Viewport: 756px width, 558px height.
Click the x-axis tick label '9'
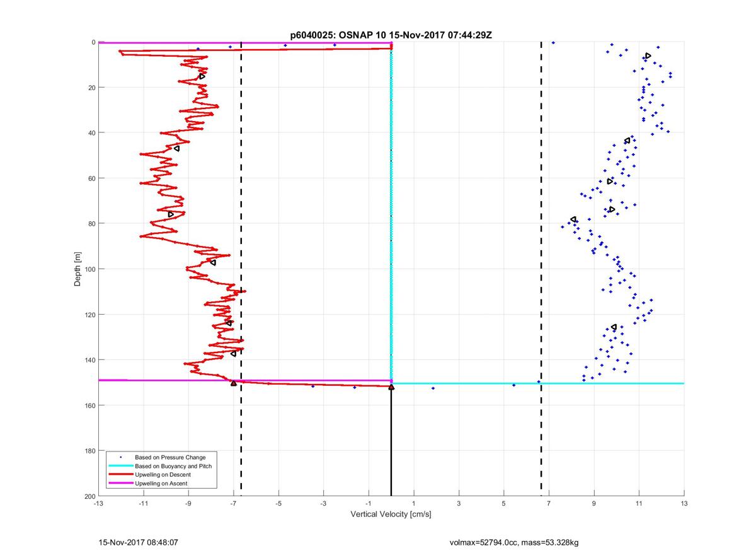pos(594,504)
